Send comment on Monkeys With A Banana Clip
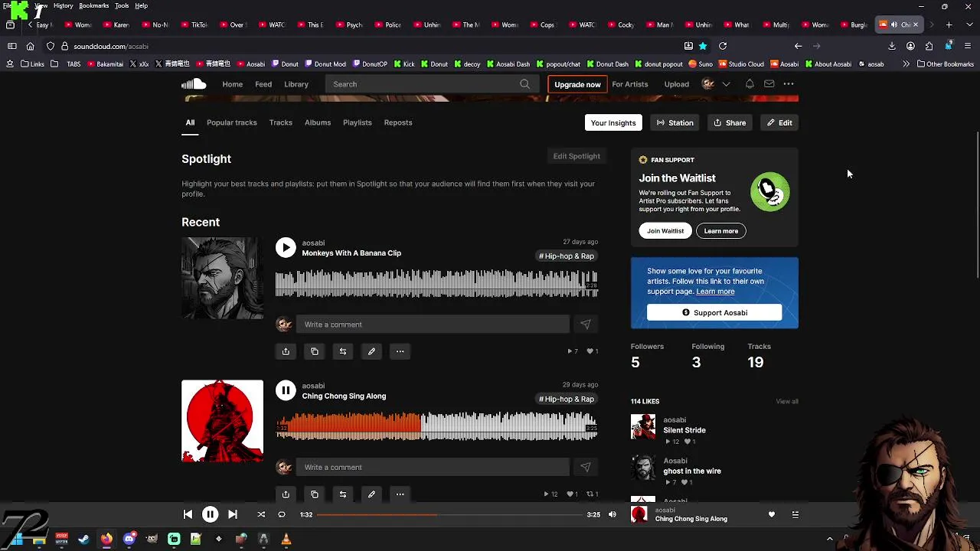 (586, 324)
